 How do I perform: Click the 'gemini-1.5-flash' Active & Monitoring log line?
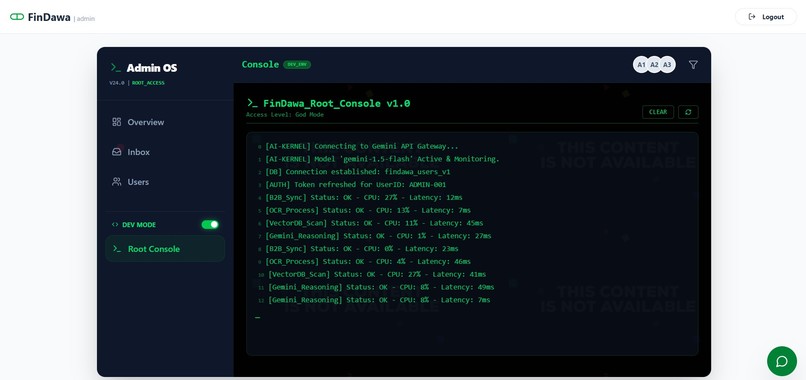click(382, 159)
